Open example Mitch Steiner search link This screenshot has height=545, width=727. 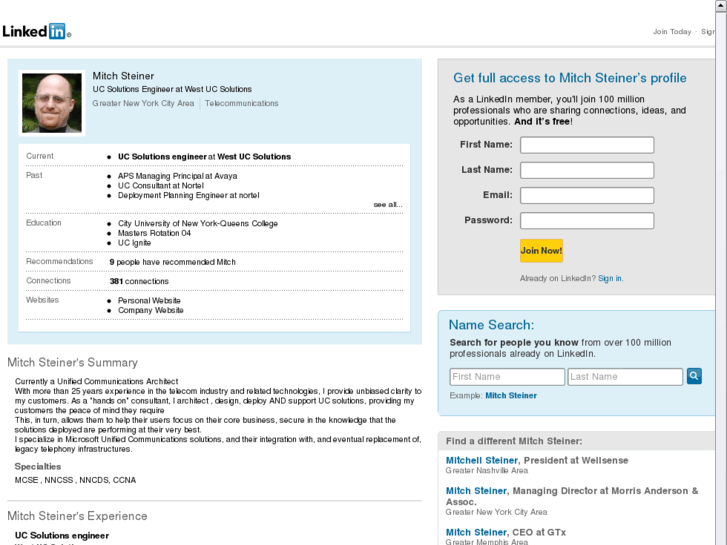tap(511, 396)
